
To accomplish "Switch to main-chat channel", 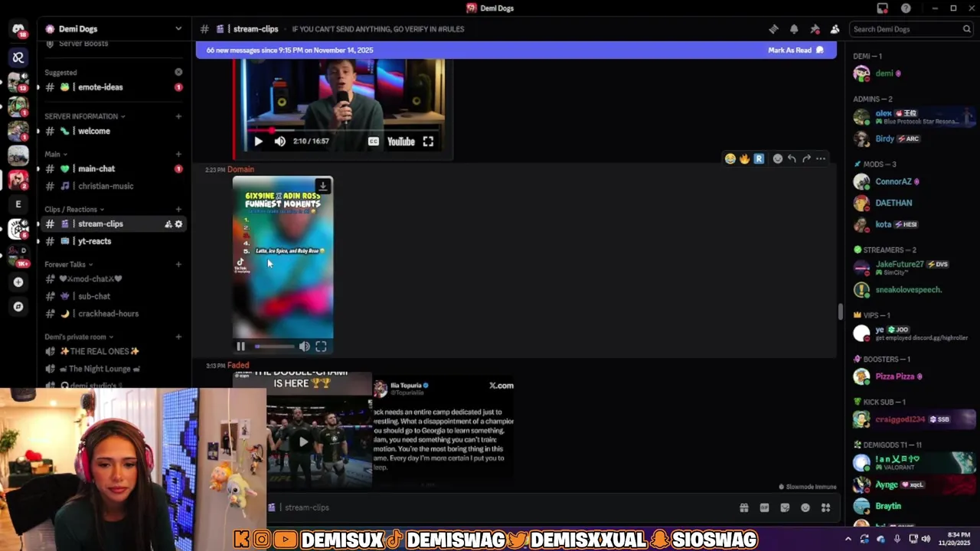I will (113, 168).
